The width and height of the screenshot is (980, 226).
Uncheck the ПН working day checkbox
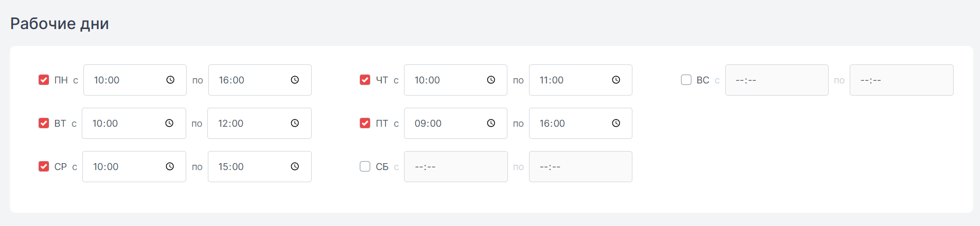pos(44,80)
